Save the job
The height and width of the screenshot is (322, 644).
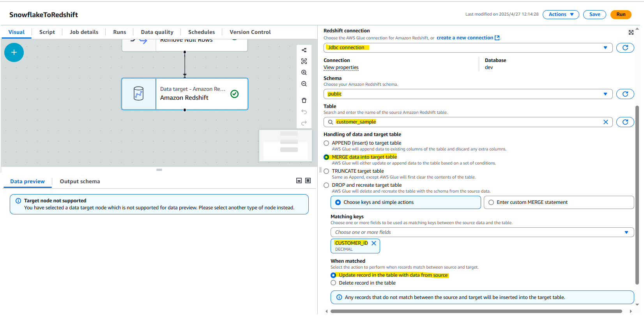point(594,14)
